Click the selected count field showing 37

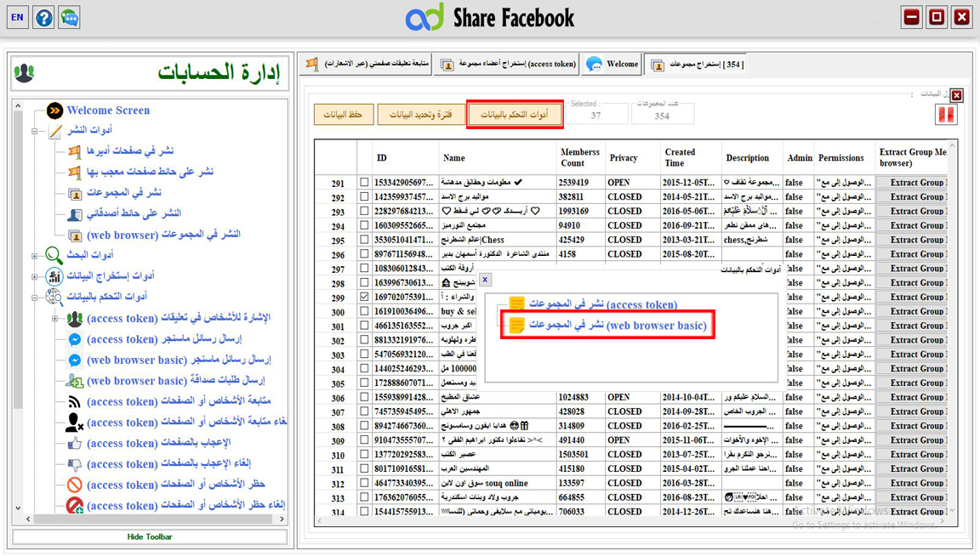click(596, 116)
